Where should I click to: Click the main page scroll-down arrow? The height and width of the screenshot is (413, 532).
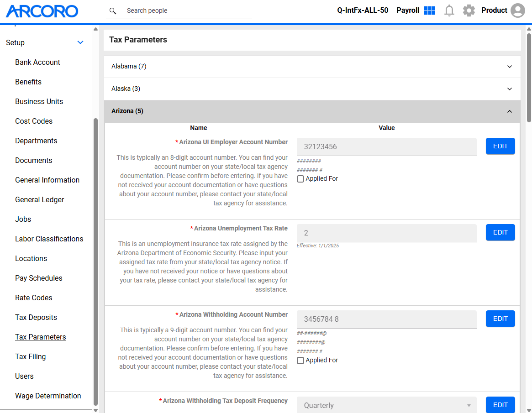click(529, 410)
